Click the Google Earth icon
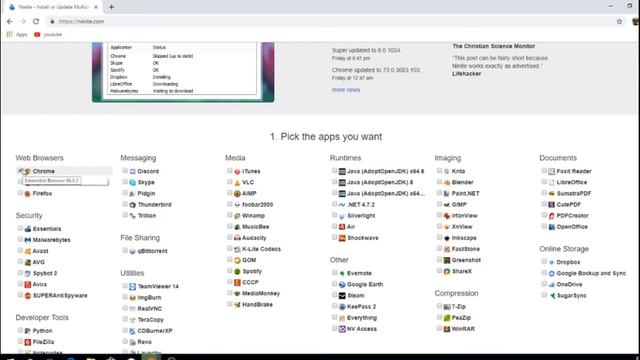The width and height of the screenshot is (640, 360). tap(342, 284)
